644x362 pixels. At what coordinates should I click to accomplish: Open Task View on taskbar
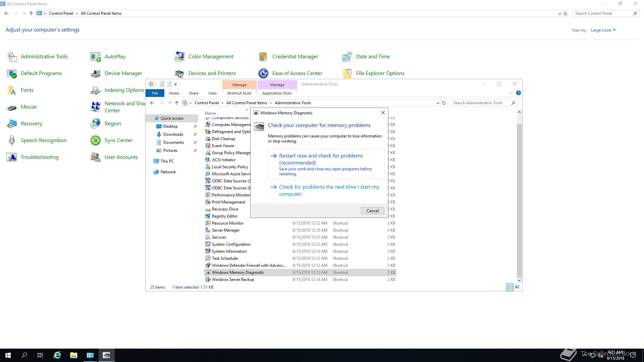[x=40, y=355]
